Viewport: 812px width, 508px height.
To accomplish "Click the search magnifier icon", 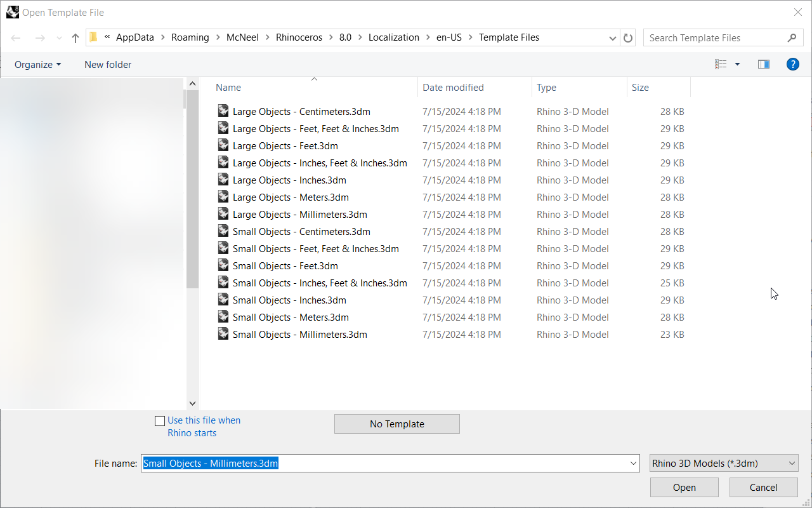I will [x=792, y=38].
